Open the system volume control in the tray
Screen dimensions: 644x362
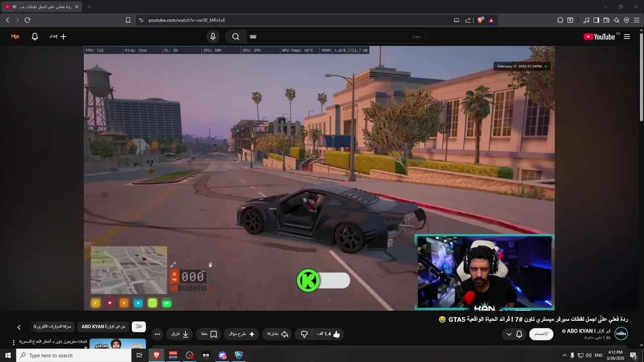tap(589, 355)
